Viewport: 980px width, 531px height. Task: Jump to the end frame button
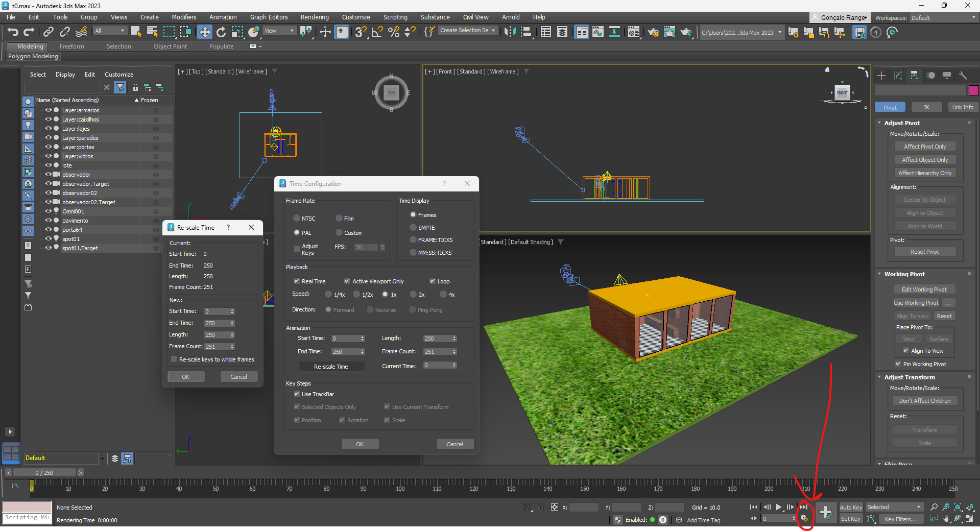[x=803, y=507]
